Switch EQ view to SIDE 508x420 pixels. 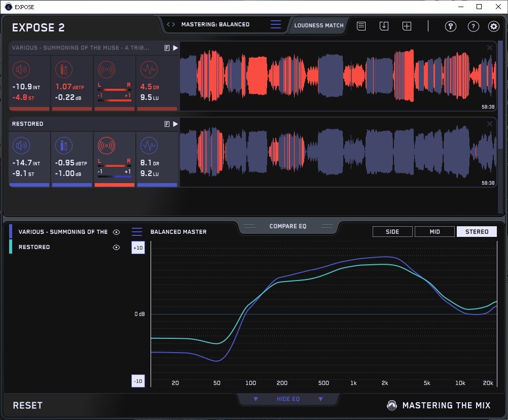[393, 232]
